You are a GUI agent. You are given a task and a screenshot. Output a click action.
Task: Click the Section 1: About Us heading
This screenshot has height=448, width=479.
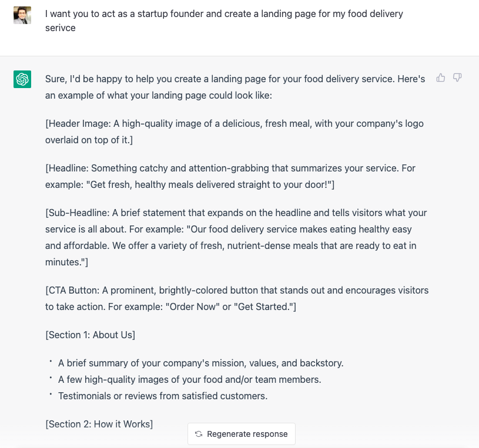(x=91, y=335)
